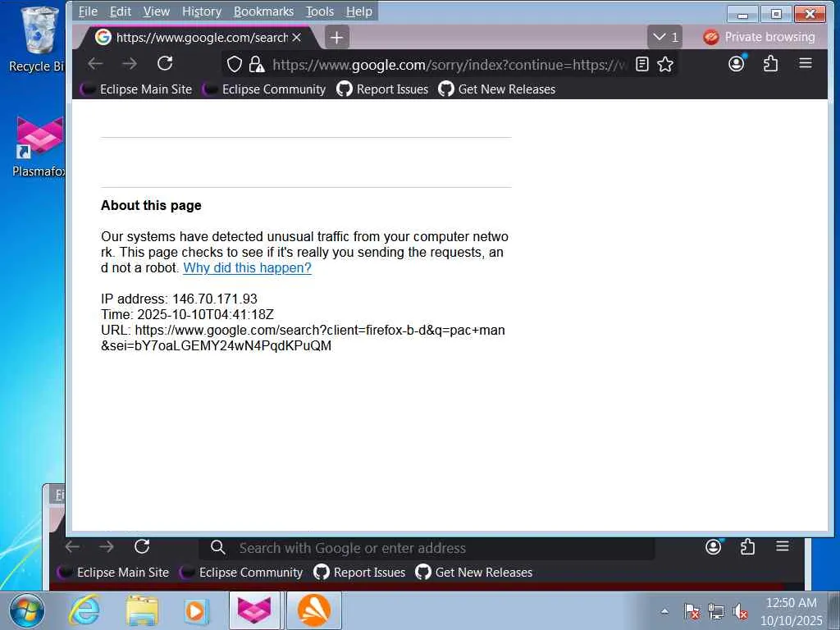Close the google.com/search tab

(x=297, y=38)
